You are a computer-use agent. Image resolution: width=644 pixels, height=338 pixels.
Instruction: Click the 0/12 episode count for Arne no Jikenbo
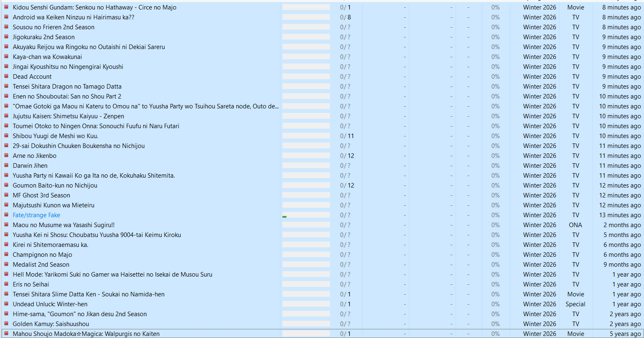[x=347, y=156]
